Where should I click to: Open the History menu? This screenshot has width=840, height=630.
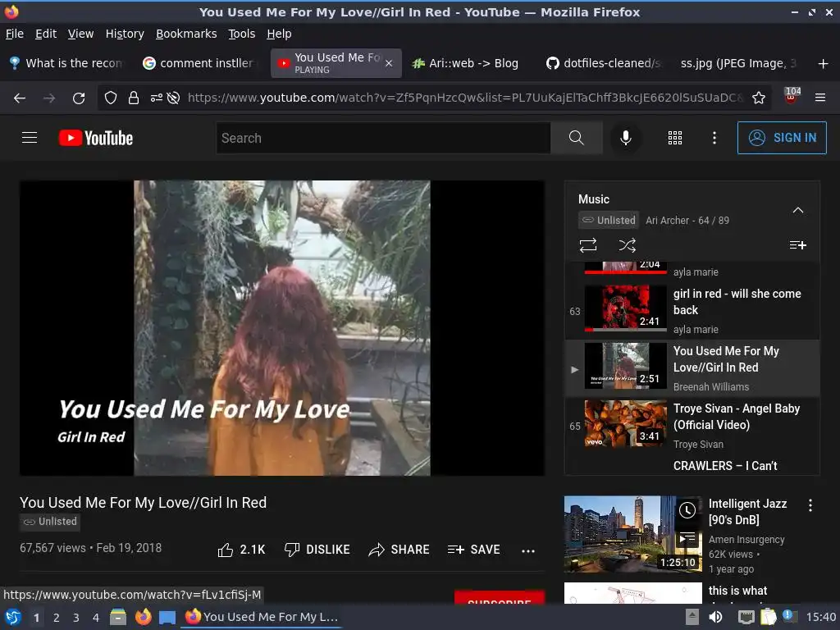point(125,34)
